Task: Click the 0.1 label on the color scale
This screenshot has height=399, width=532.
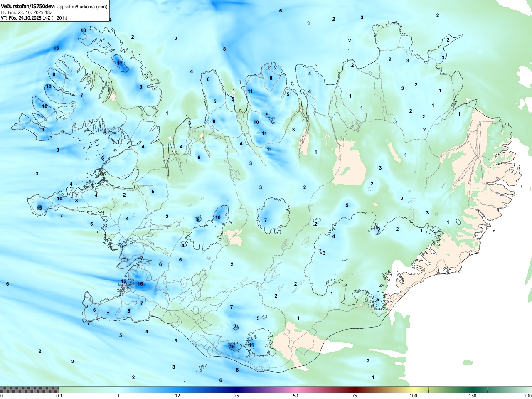Action: click(59, 396)
